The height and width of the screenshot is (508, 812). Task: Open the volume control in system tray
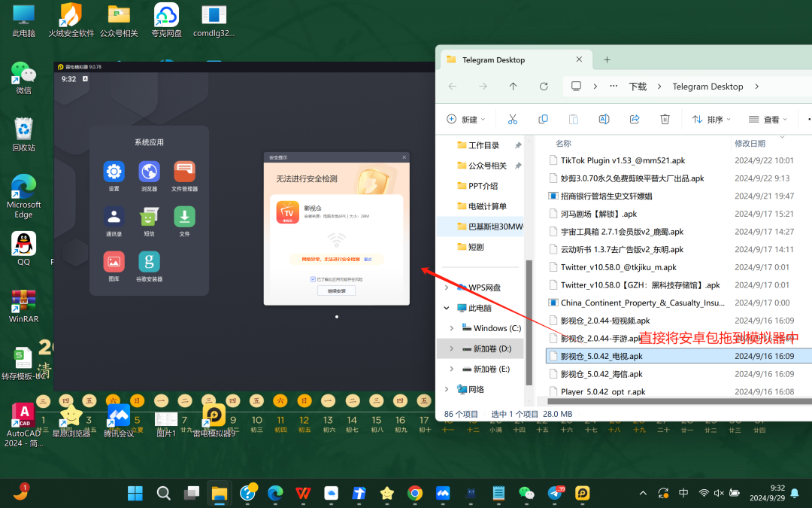[719, 493]
